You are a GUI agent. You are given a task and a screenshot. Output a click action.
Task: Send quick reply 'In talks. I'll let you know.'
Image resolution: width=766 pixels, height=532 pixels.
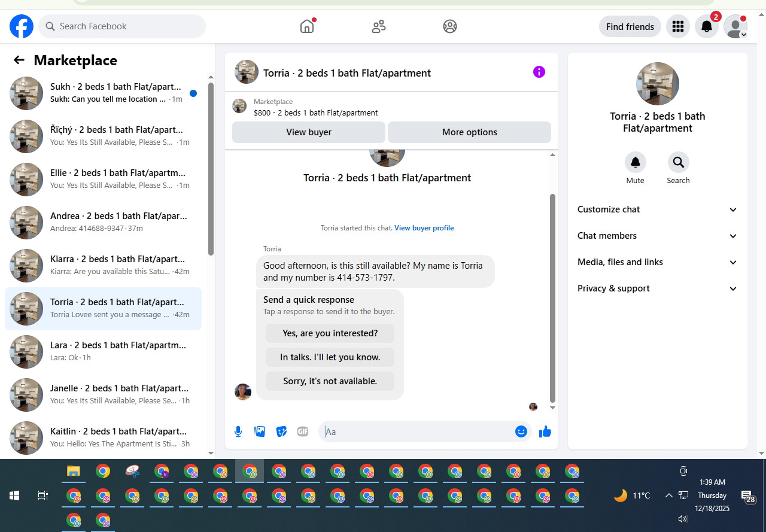click(330, 357)
